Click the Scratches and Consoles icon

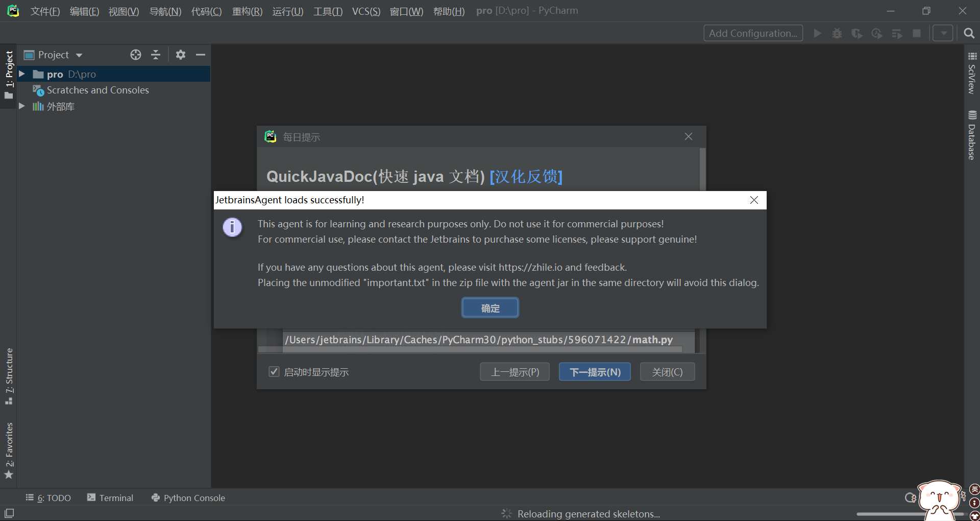[x=38, y=90]
